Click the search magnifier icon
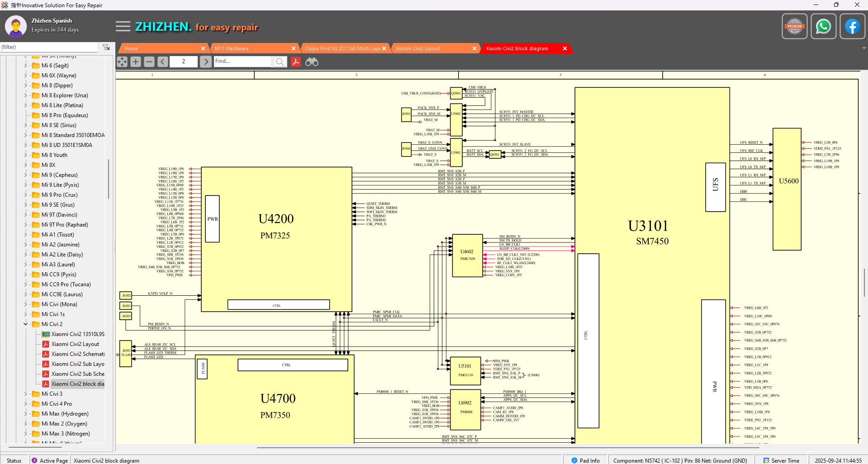Screen dimensions: 868x464 [x=280, y=62]
